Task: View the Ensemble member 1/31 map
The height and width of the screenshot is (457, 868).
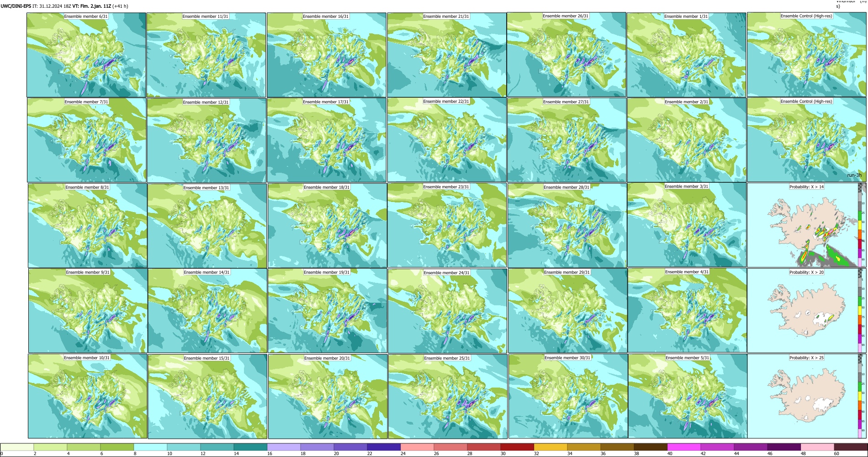Action: 687,55
